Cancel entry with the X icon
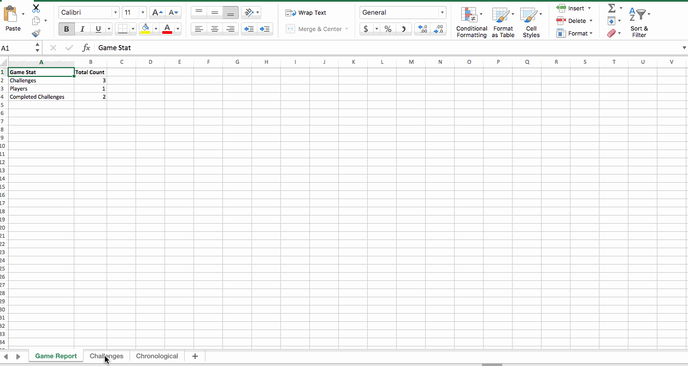Image resolution: width=688 pixels, height=366 pixels. 53,48
